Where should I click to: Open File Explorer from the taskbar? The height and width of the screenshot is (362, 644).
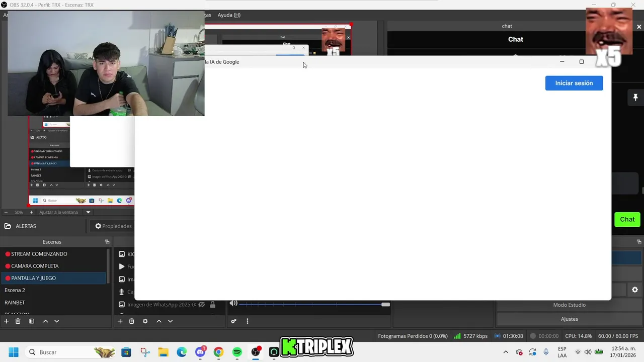163,352
